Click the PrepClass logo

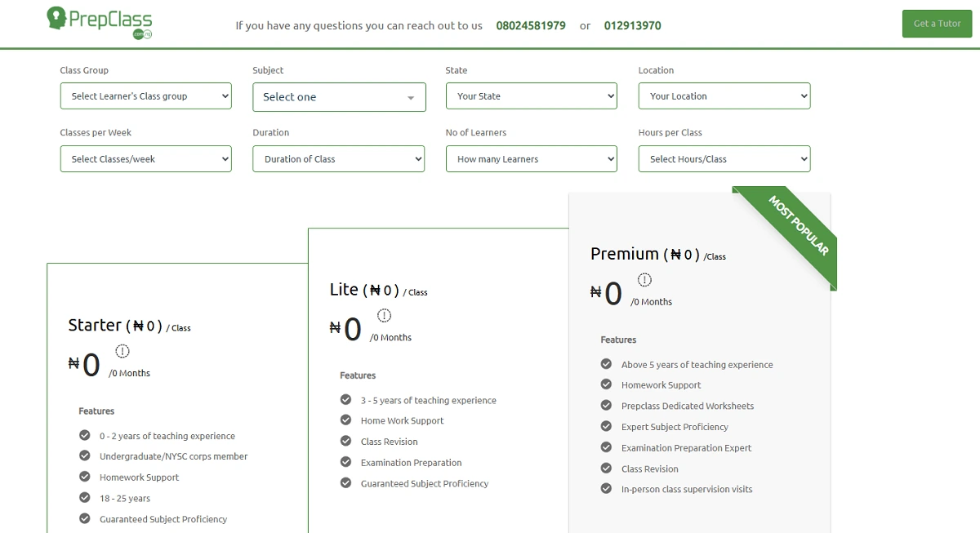[100, 22]
